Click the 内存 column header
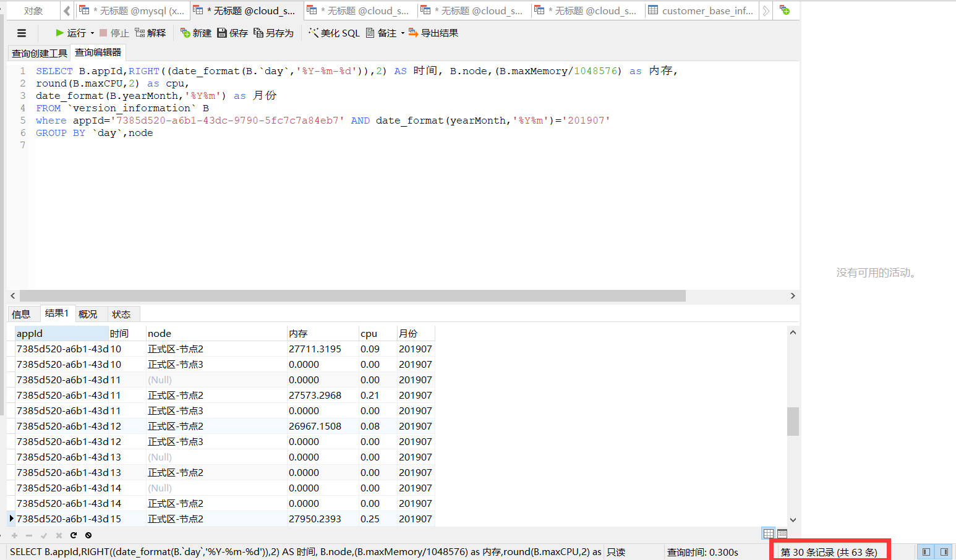 (x=323, y=333)
